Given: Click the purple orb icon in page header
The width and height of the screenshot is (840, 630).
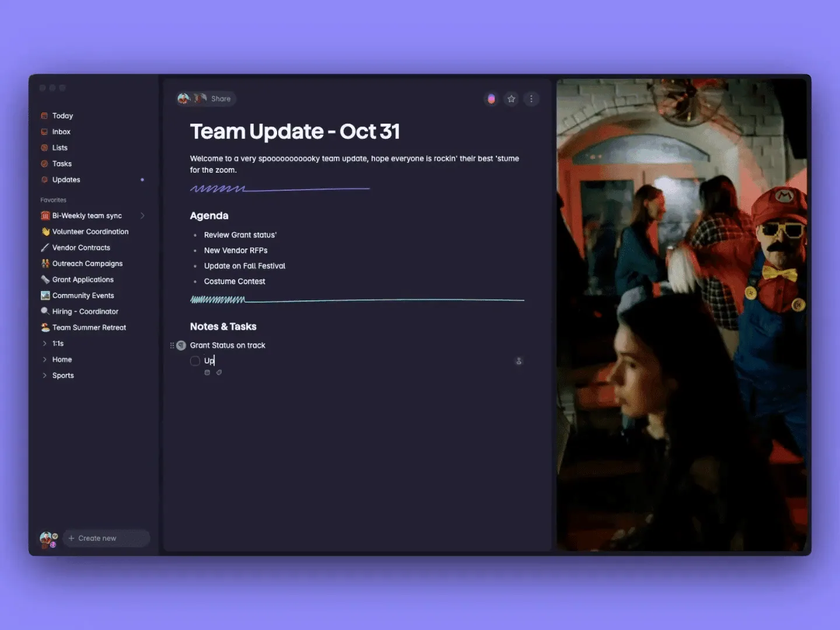Looking at the screenshot, I should coord(491,99).
